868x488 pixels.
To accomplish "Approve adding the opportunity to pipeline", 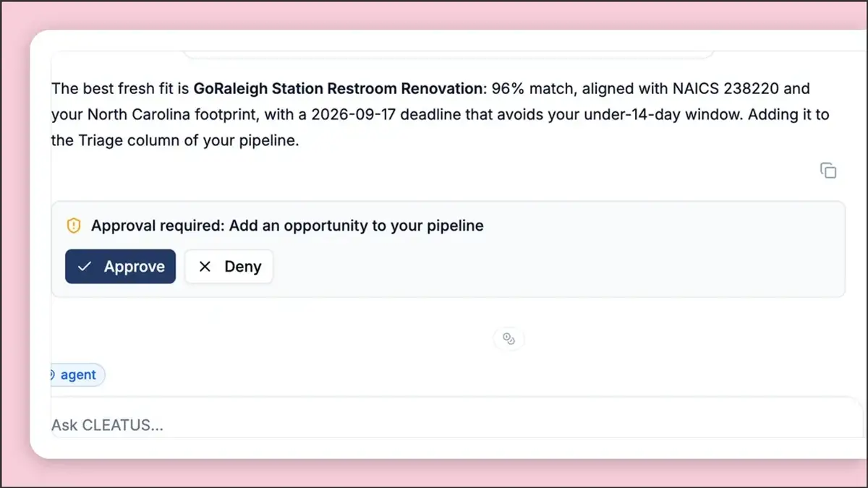I will (x=120, y=267).
